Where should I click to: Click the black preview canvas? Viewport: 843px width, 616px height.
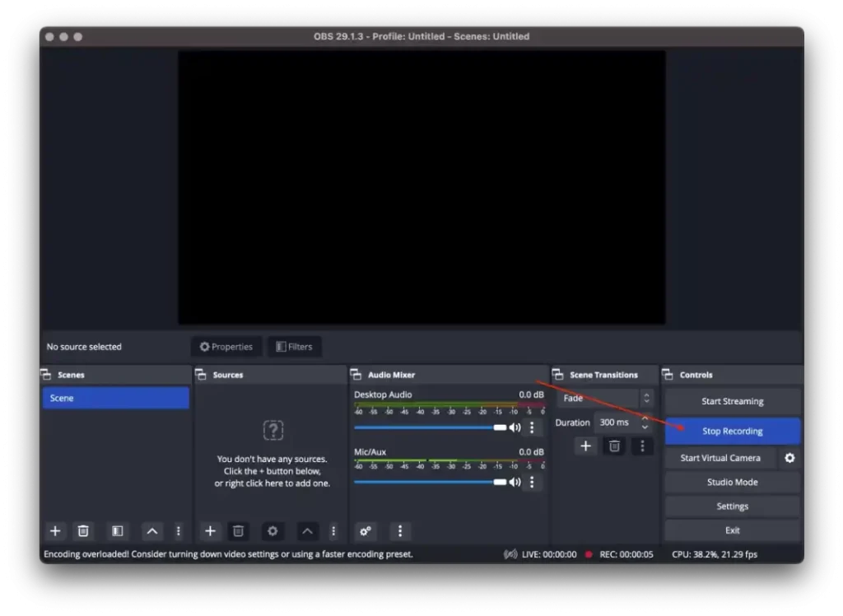point(421,188)
